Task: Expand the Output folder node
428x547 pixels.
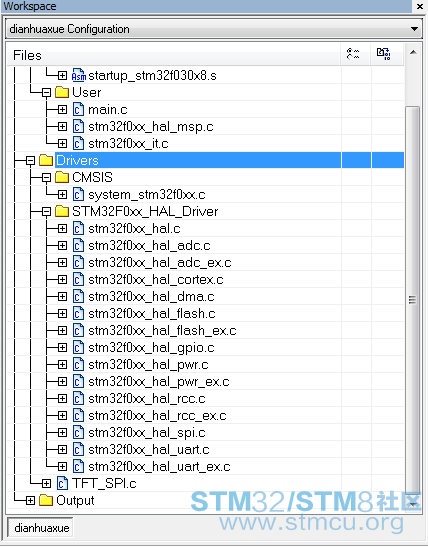Action: 30,501
